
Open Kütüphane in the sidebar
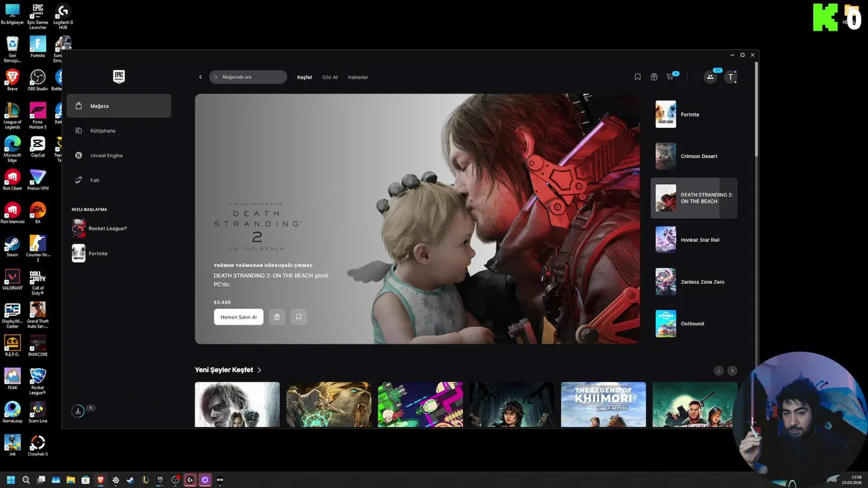point(119,131)
